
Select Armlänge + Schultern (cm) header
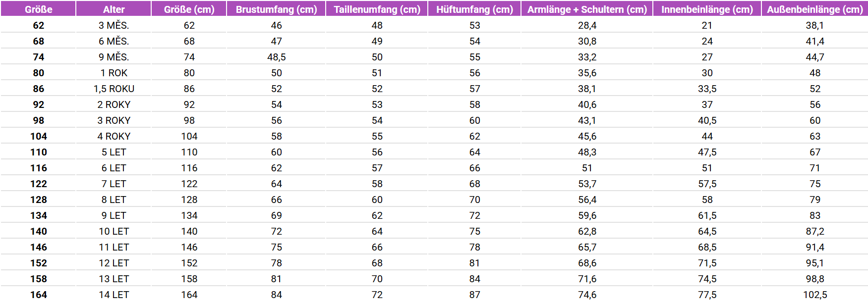pyautogui.click(x=587, y=9)
